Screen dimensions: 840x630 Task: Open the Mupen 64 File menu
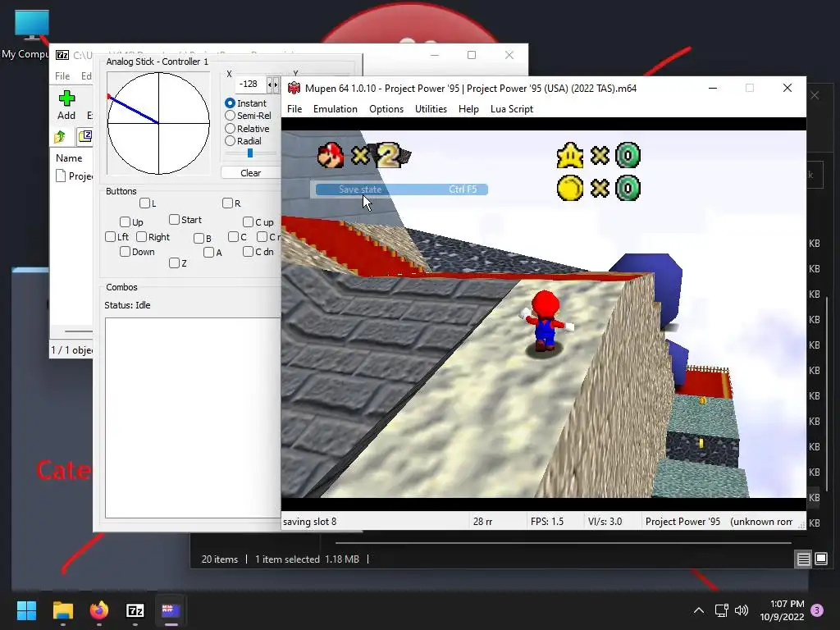click(294, 109)
